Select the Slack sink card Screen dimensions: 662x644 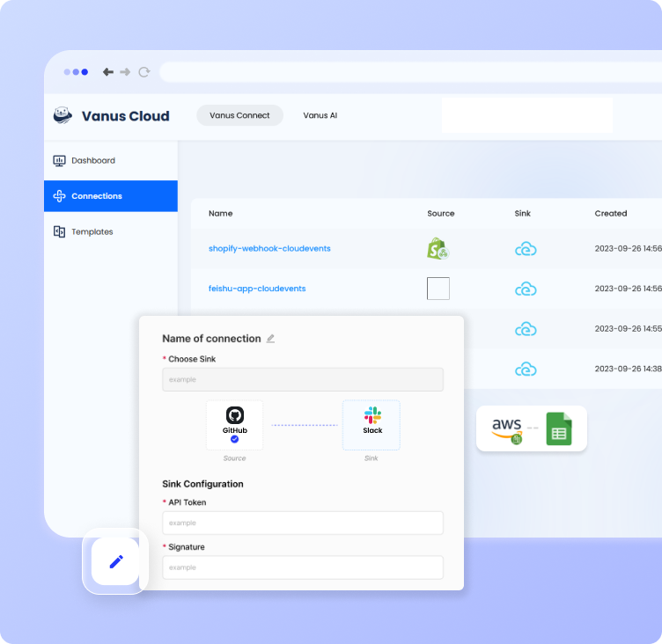click(371, 425)
